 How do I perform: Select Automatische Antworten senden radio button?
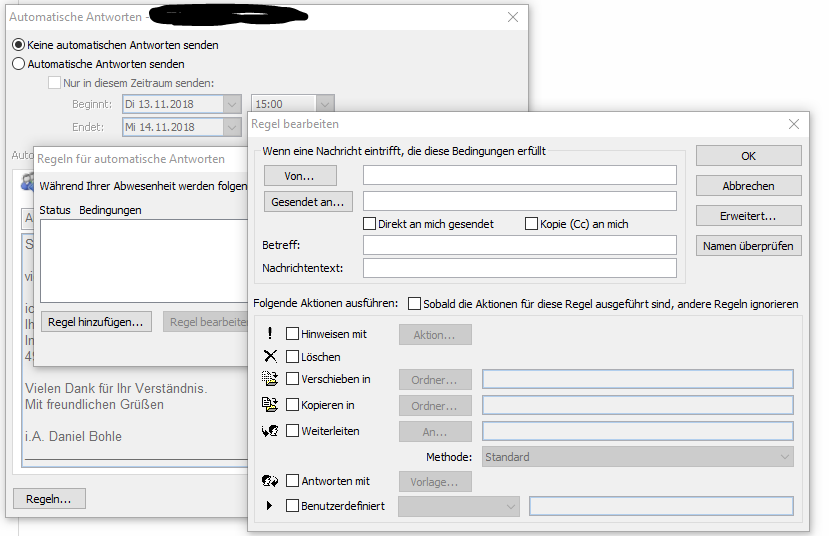(x=18, y=64)
